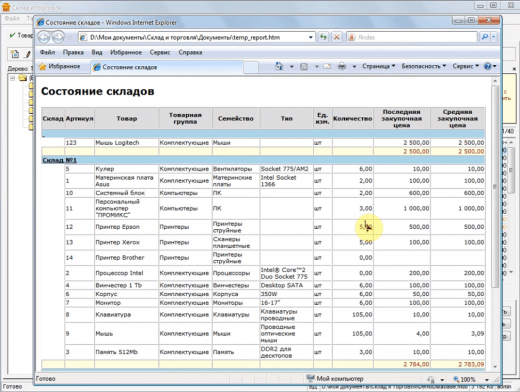Open the address bar dropdown arrow

[x=310, y=37]
